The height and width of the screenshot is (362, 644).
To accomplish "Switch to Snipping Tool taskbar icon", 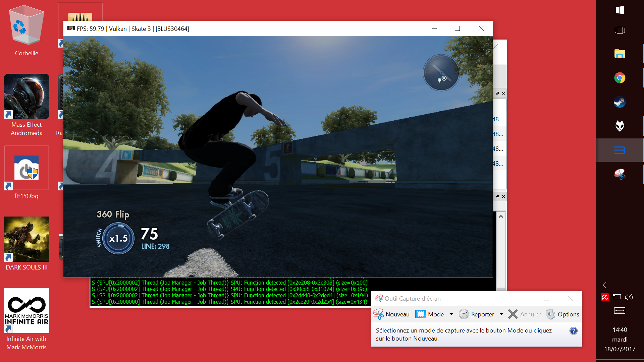I will click(x=620, y=174).
